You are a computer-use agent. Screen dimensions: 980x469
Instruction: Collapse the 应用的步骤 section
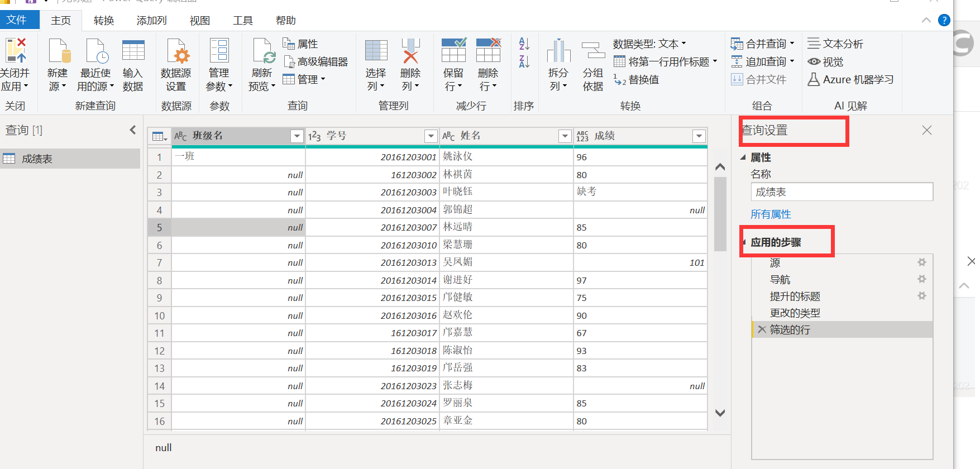pyautogui.click(x=745, y=242)
